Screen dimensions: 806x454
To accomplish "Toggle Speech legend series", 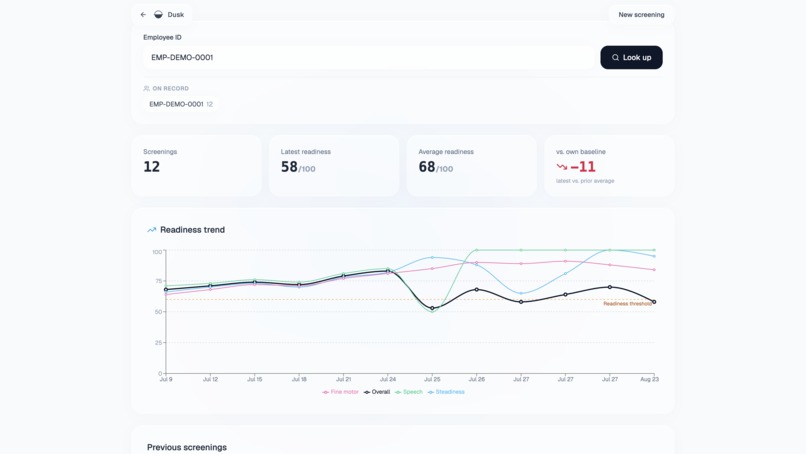I will point(409,392).
